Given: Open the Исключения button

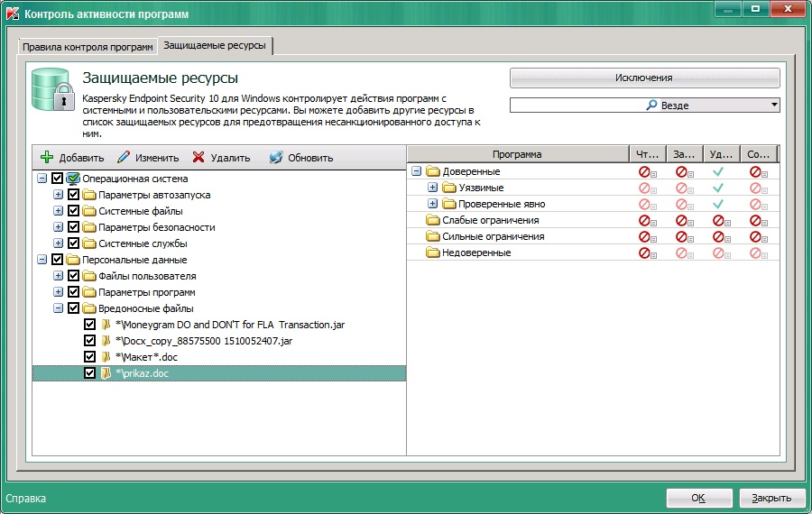Looking at the screenshot, I should 644,78.
